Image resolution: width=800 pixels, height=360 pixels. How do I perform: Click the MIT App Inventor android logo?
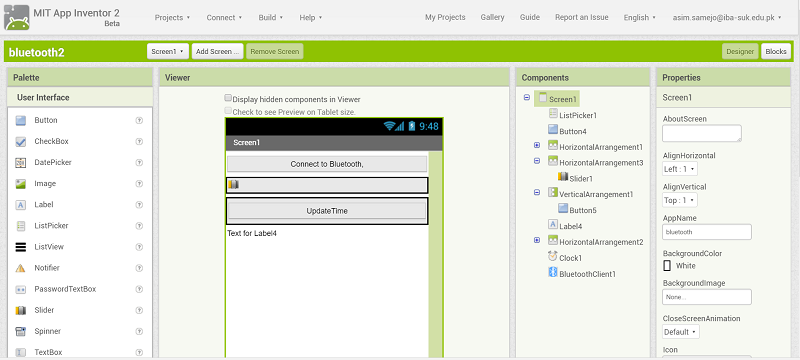(x=16, y=17)
